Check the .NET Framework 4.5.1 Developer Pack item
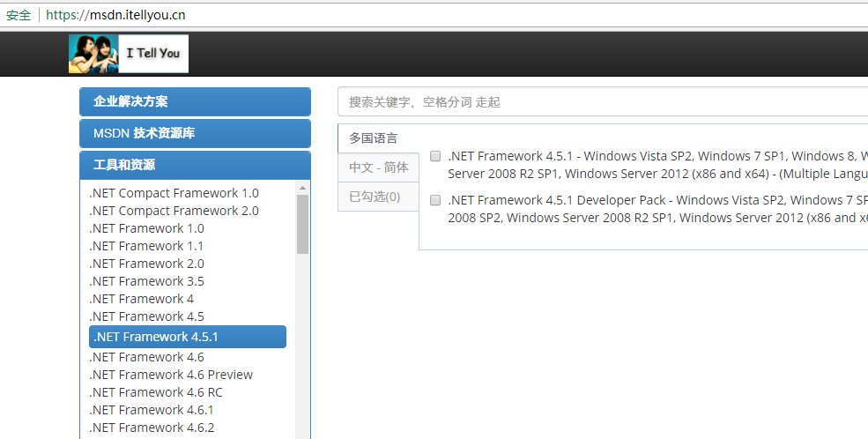 [435, 200]
